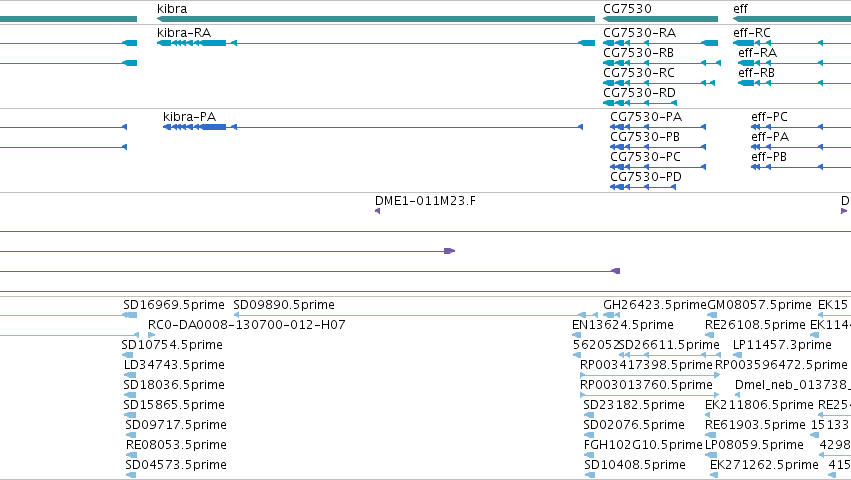
Task: Click the arrow line under RP003417398.5prime
Action: pos(650,375)
